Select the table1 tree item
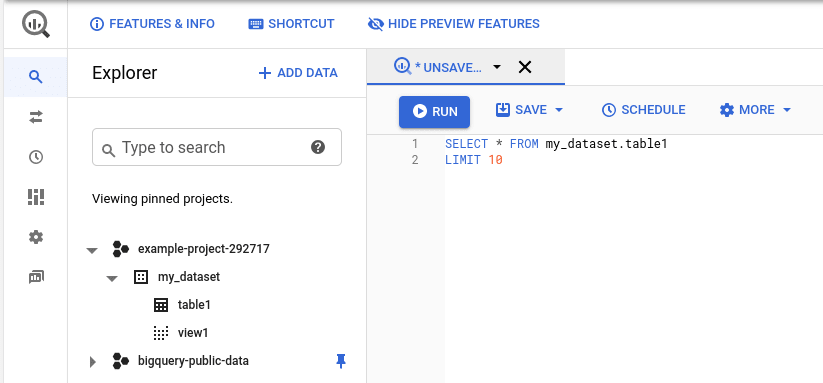Image resolution: width=823 pixels, height=383 pixels. (x=194, y=305)
